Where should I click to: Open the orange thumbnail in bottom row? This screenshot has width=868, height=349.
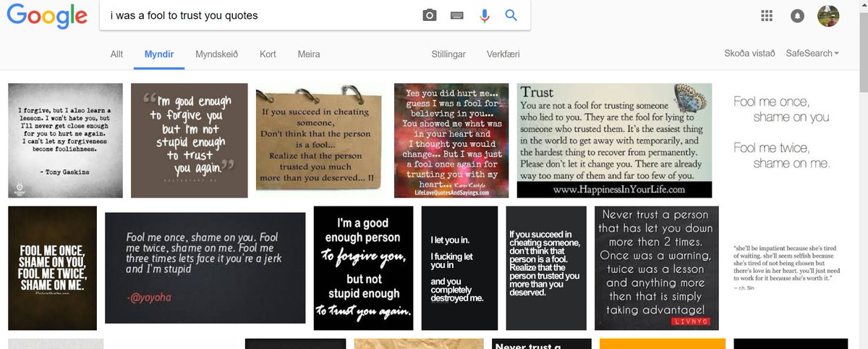coord(663,344)
